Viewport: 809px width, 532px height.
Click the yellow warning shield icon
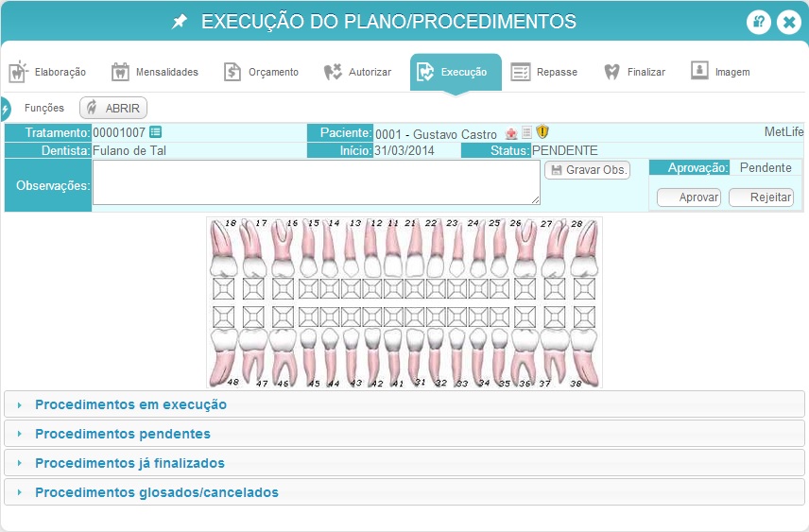pos(542,131)
